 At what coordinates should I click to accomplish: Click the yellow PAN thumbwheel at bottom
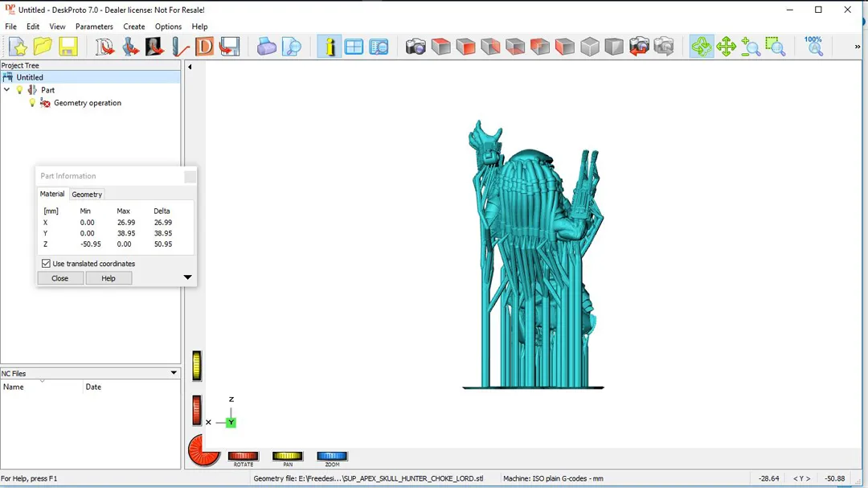click(x=287, y=456)
